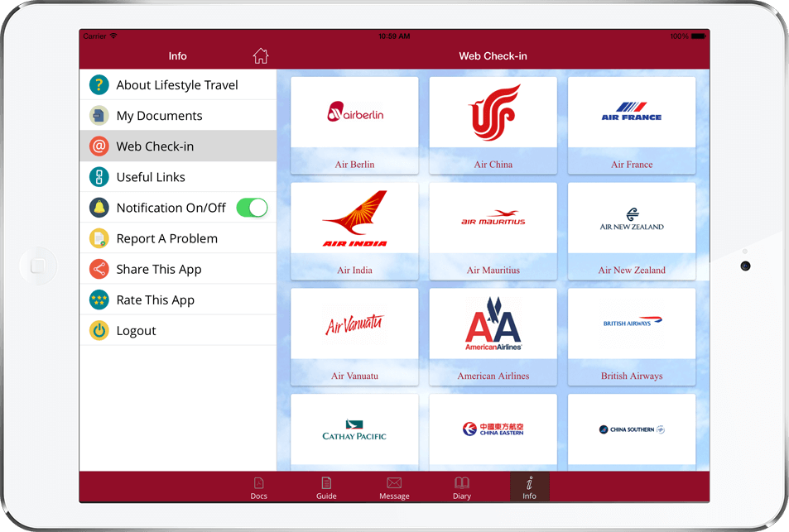This screenshot has height=532, width=789.
Task: Choose the British Airways card
Action: coord(632,337)
